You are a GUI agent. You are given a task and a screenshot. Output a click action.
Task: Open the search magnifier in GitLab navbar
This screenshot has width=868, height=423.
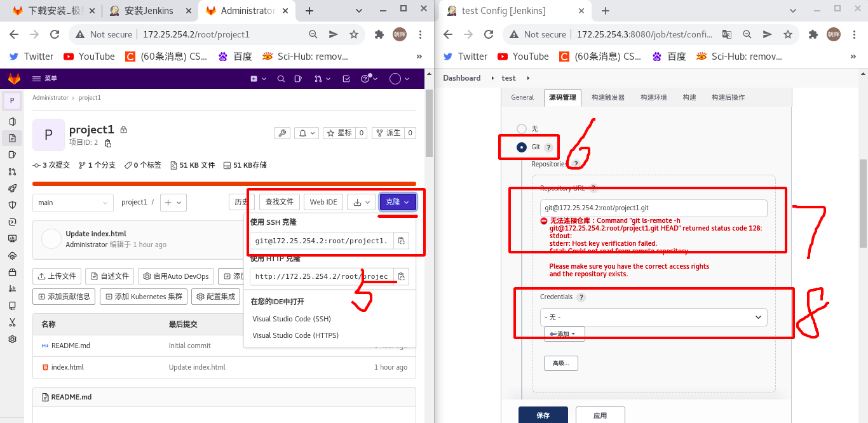(x=281, y=79)
